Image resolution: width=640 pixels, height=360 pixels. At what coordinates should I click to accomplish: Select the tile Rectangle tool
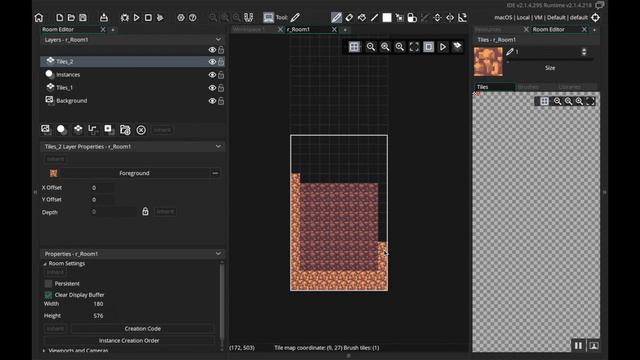click(387, 18)
